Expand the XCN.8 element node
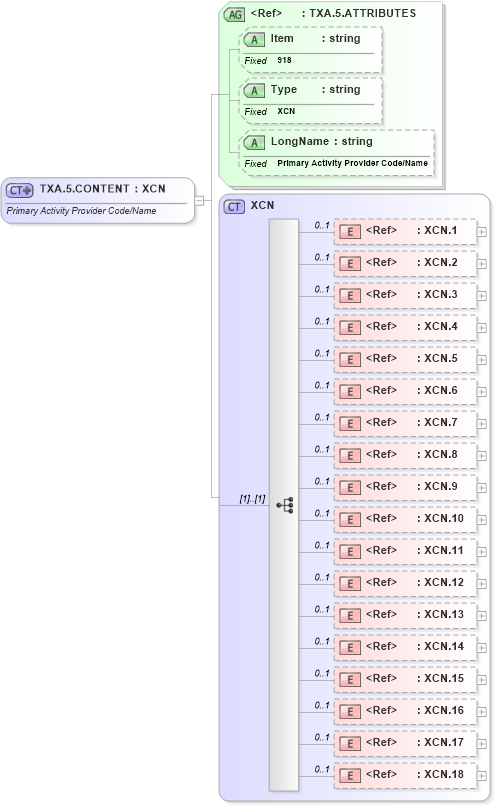The image size is (494, 805). pyautogui.click(x=481, y=456)
